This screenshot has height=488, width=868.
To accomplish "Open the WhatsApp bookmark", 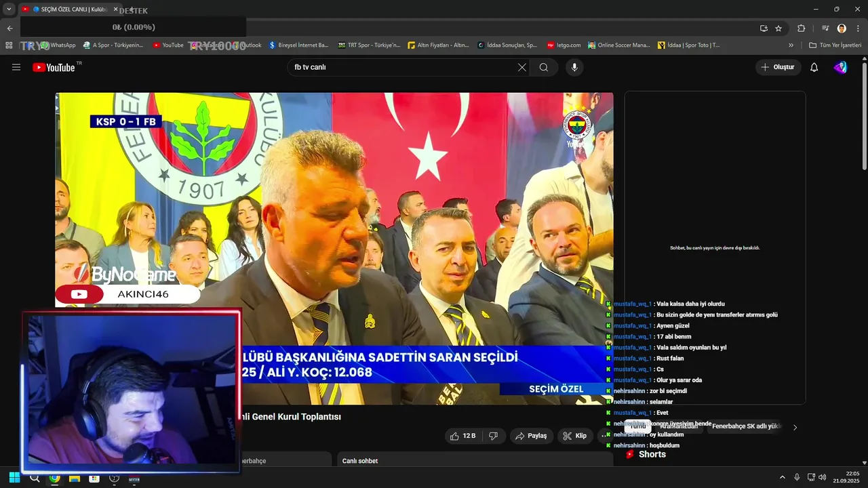I will pyautogui.click(x=58, y=45).
